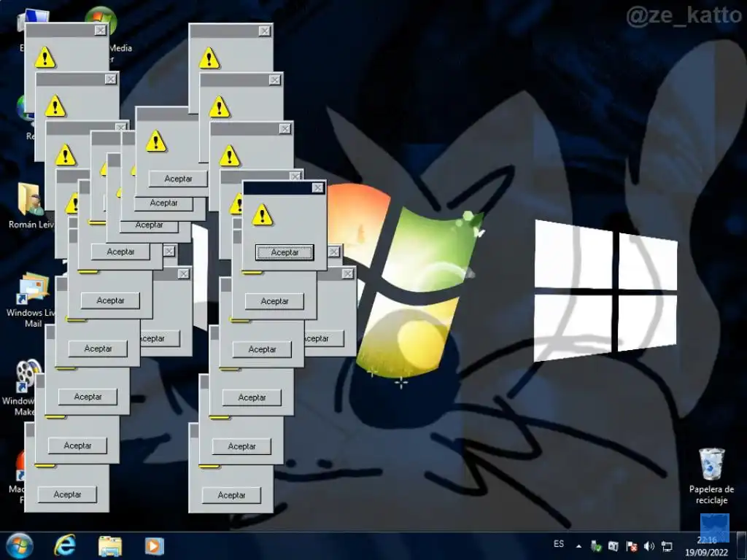
Task: Open the Windows Start menu orb
Action: pyautogui.click(x=20, y=545)
